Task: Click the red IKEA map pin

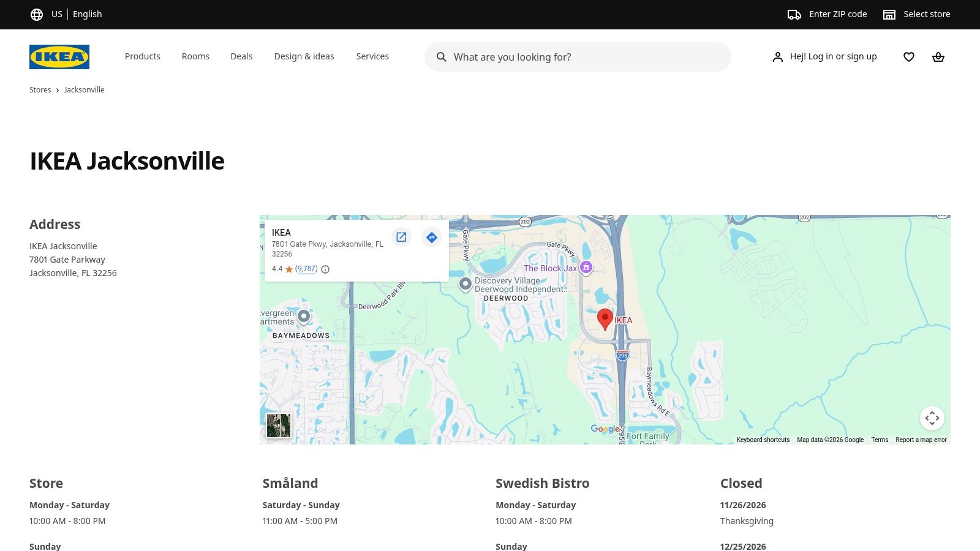Action: coord(605,320)
